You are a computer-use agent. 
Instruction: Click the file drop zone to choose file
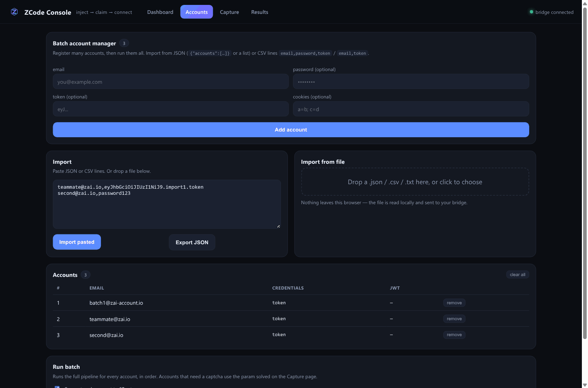415,182
